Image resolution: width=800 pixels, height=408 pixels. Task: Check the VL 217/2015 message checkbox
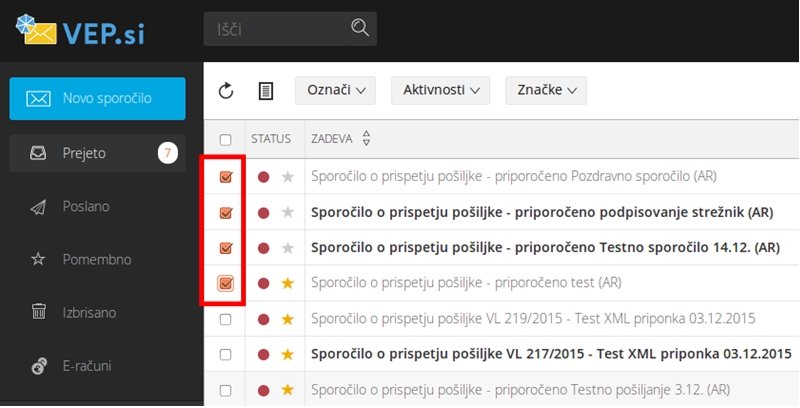point(225,355)
